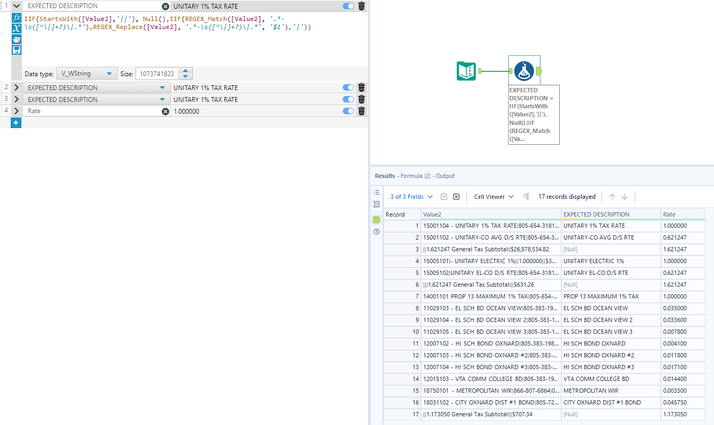Delete expression 1 with trash icon
The width and height of the screenshot is (714, 425).
pyautogui.click(x=362, y=6)
